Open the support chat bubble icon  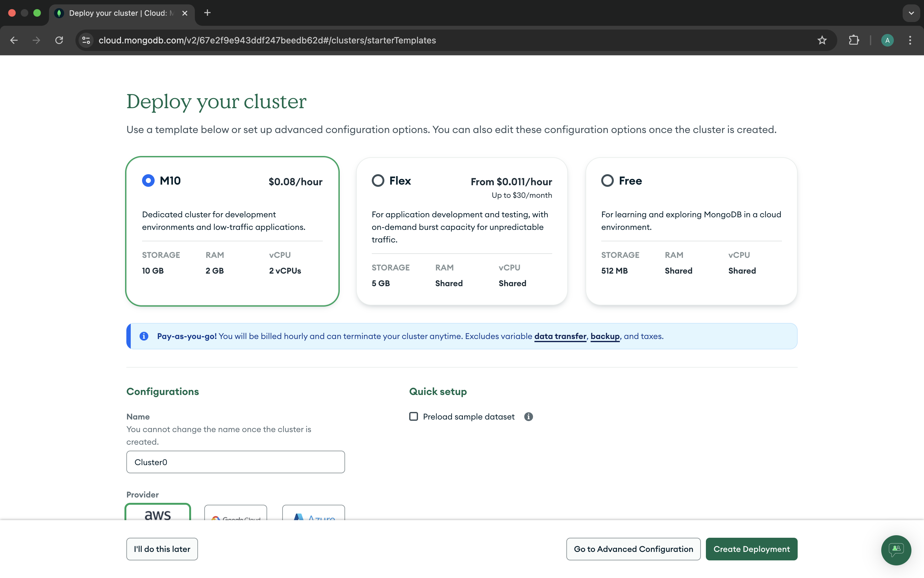click(x=896, y=550)
